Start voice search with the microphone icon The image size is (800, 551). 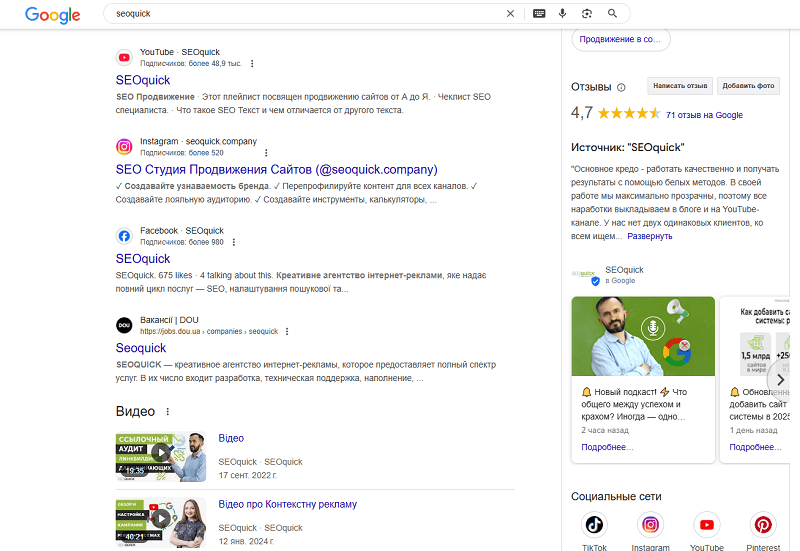pyautogui.click(x=562, y=14)
